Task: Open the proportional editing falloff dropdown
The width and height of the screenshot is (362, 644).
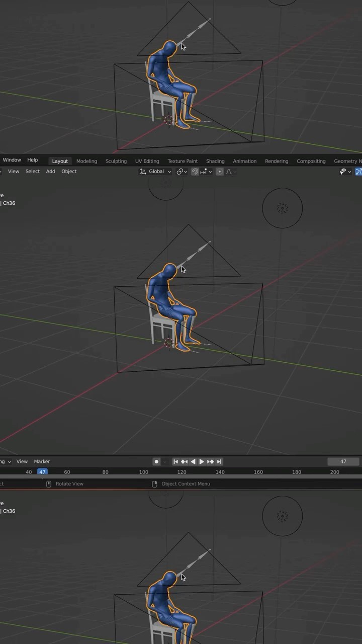Action: point(230,172)
